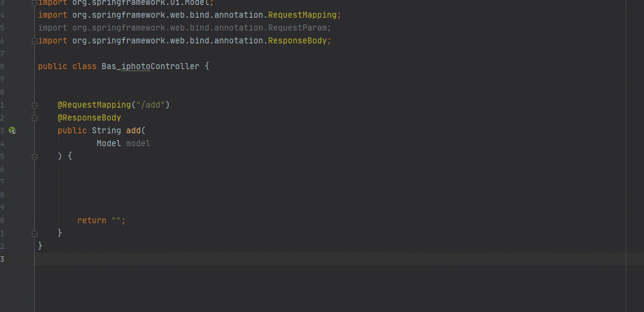
Task: Click the add method name
Action: [133, 130]
